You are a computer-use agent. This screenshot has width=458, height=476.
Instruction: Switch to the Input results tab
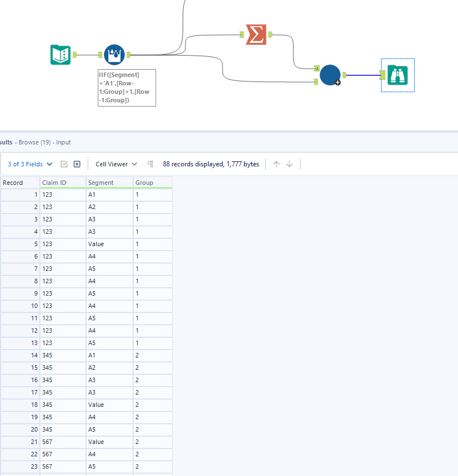click(64, 142)
